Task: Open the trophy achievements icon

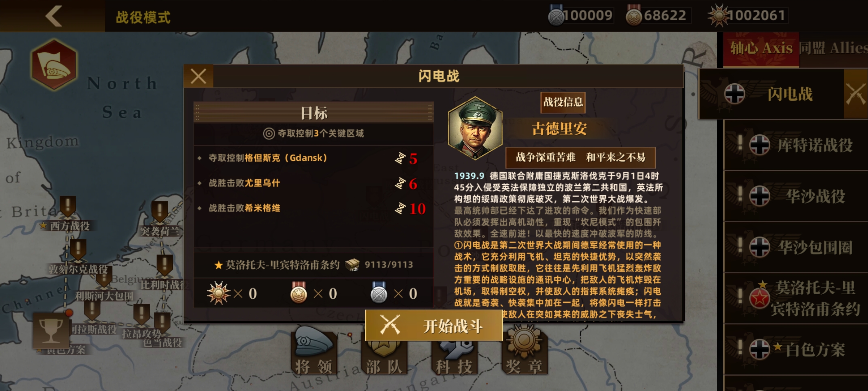Action: (51, 331)
